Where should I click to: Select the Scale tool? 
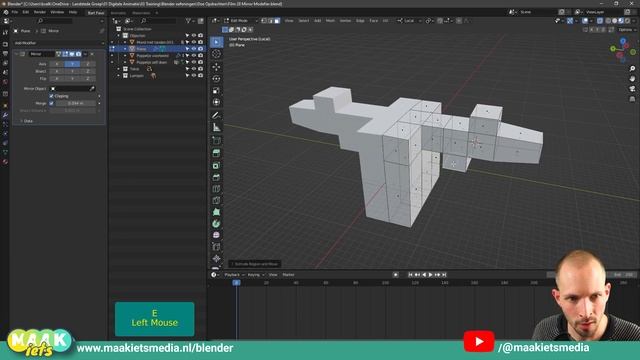coord(216,90)
